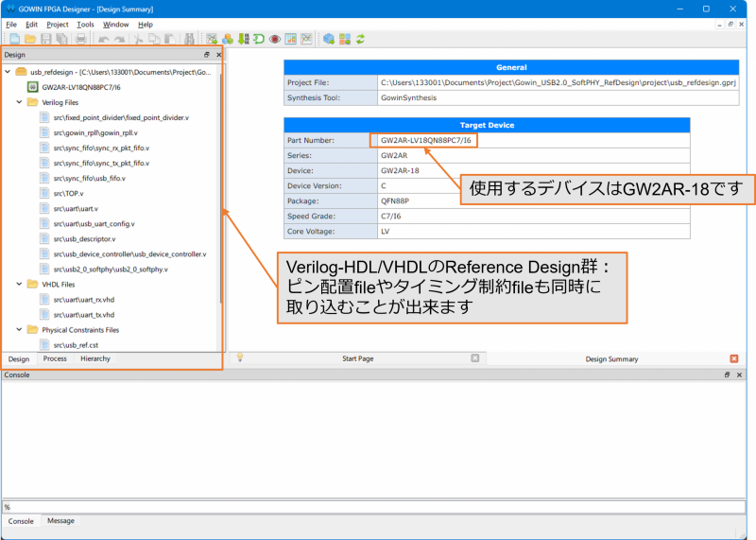Click the green loop-shaped toolbar icon

click(x=259, y=39)
